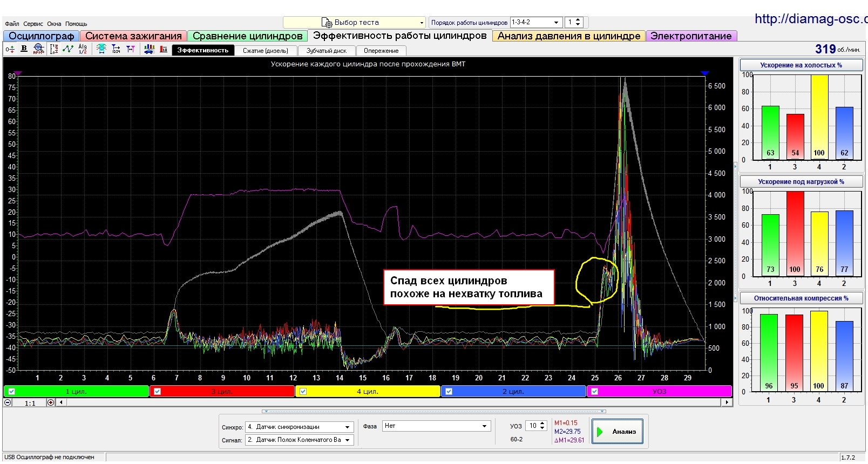Click the RPM waveform toolbar icon
868x464 pixels.
tap(38, 49)
